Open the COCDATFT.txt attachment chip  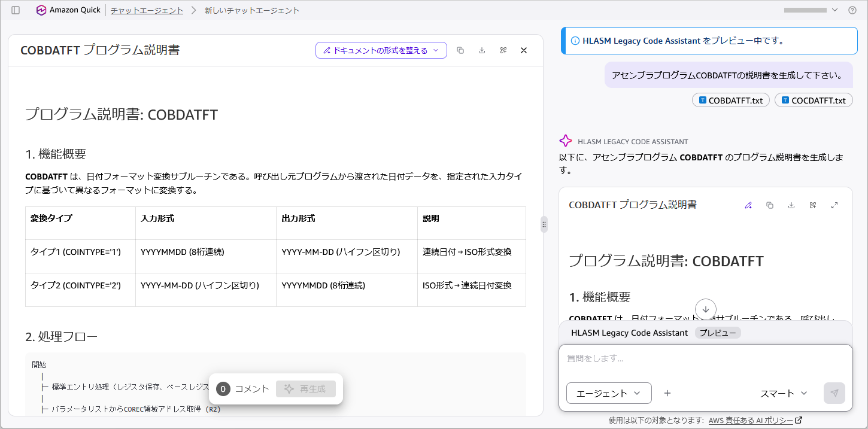point(814,101)
